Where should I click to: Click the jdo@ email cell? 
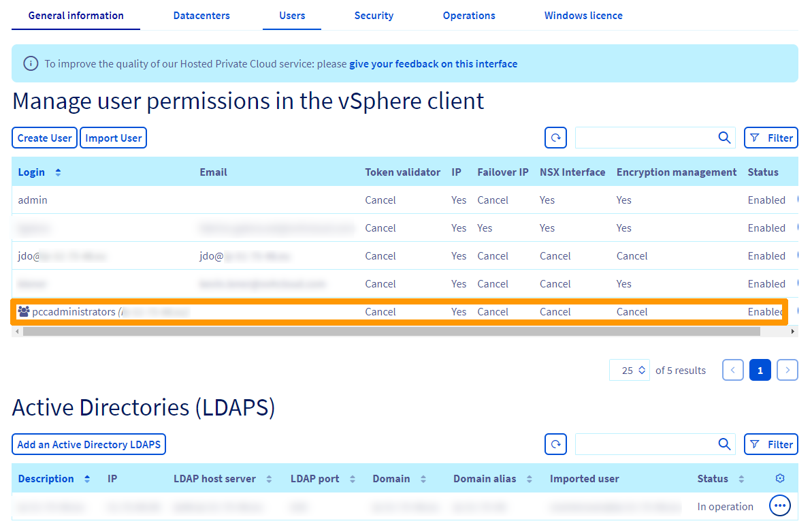click(x=245, y=256)
